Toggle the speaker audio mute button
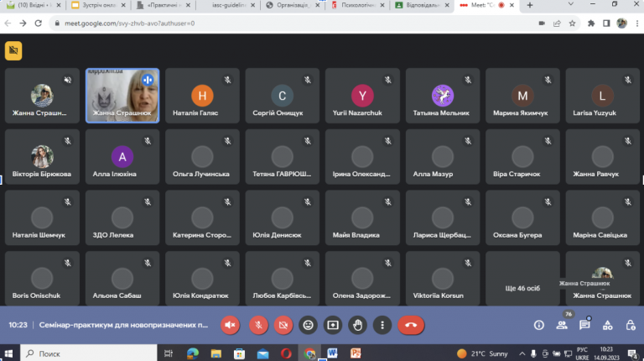The width and height of the screenshot is (644, 361). pyautogui.click(x=230, y=325)
